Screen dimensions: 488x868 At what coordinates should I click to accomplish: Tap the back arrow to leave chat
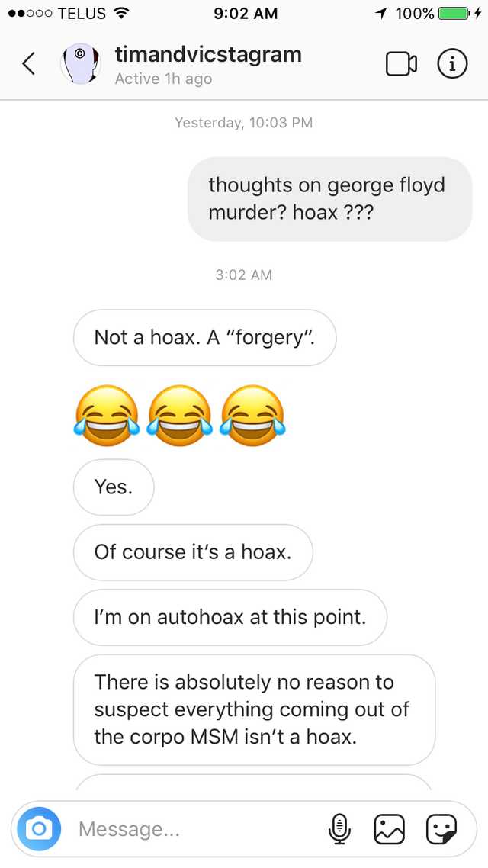pyautogui.click(x=29, y=63)
